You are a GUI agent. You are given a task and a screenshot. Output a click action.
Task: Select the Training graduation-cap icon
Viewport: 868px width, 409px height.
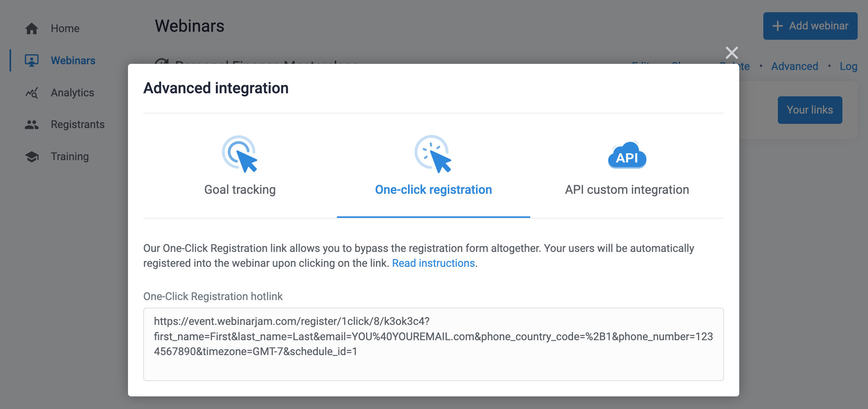(x=32, y=156)
